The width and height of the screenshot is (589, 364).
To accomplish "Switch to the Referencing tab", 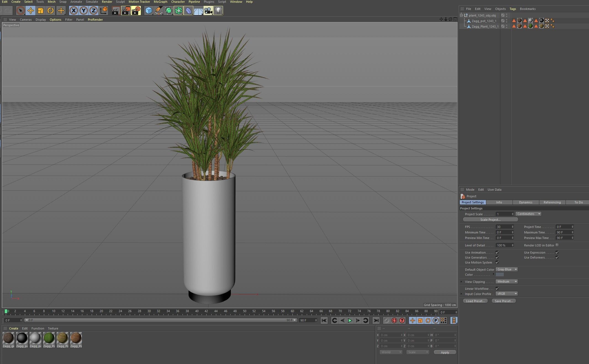I will (x=552, y=202).
